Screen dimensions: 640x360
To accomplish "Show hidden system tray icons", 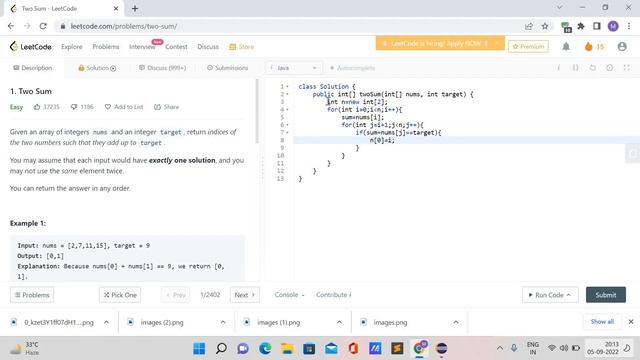I will click(500, 348).
